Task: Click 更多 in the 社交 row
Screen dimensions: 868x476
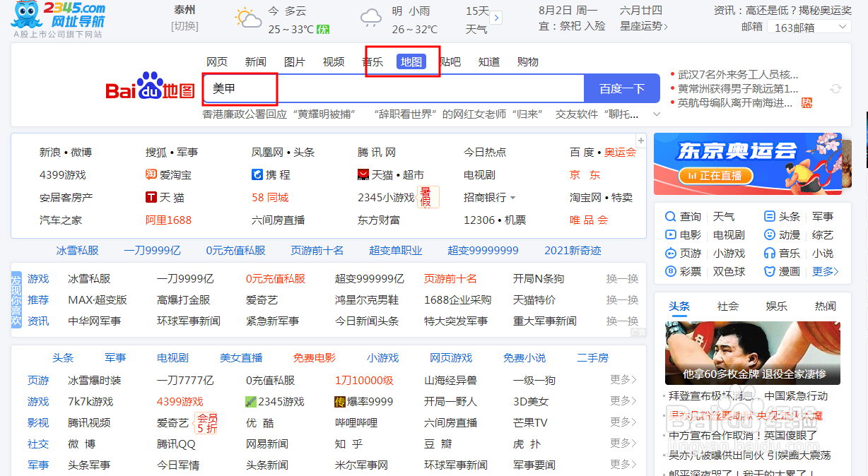Action: click(623, 444)
